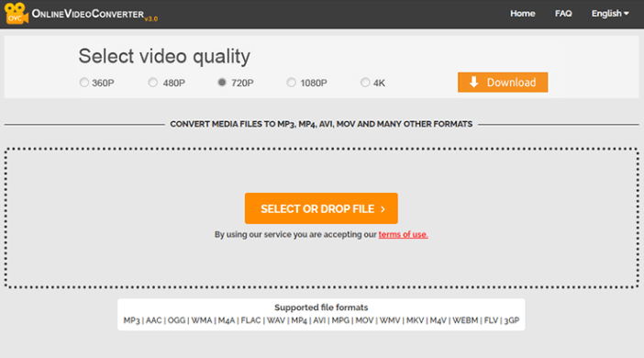Open the Home page link

(x=522, y=14)
